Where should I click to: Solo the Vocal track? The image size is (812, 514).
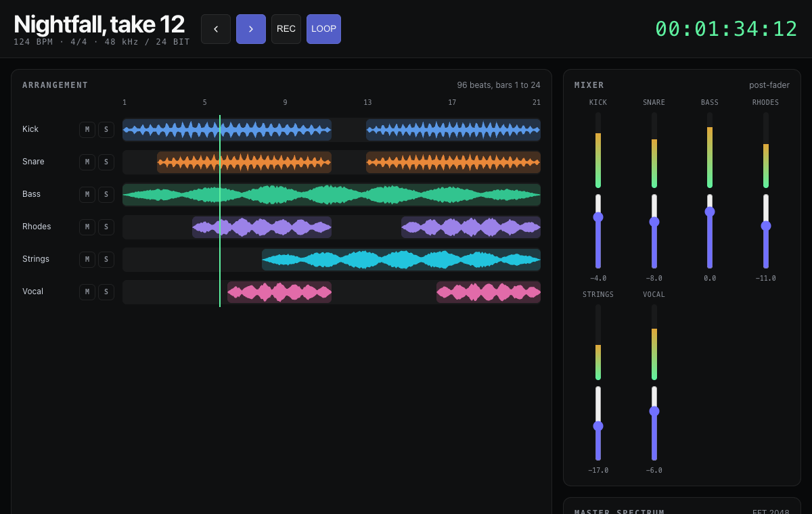[106, 292]
